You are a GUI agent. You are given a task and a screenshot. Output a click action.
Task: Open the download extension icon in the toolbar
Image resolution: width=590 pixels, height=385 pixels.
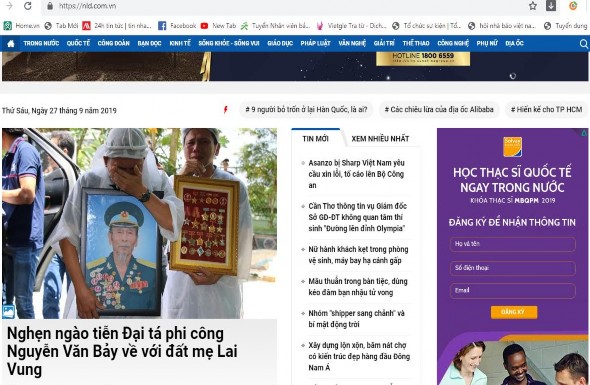click(551, 6)
